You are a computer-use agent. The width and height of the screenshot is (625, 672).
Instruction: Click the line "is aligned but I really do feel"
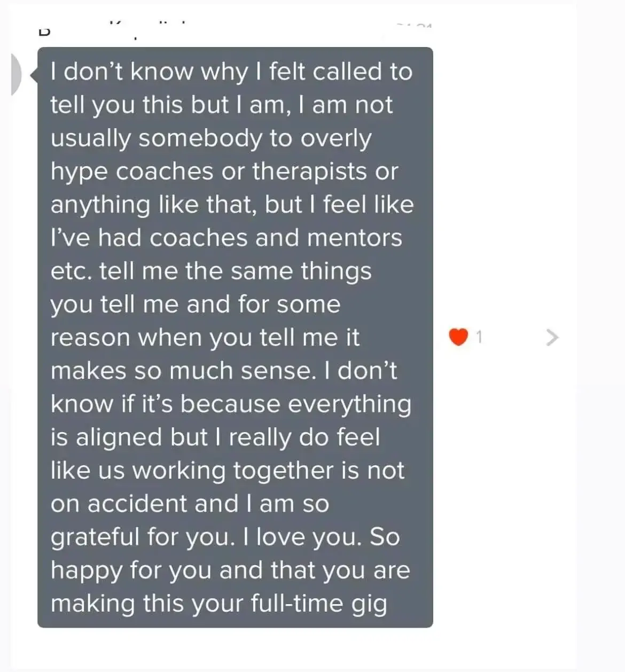[x=215, y=437]
